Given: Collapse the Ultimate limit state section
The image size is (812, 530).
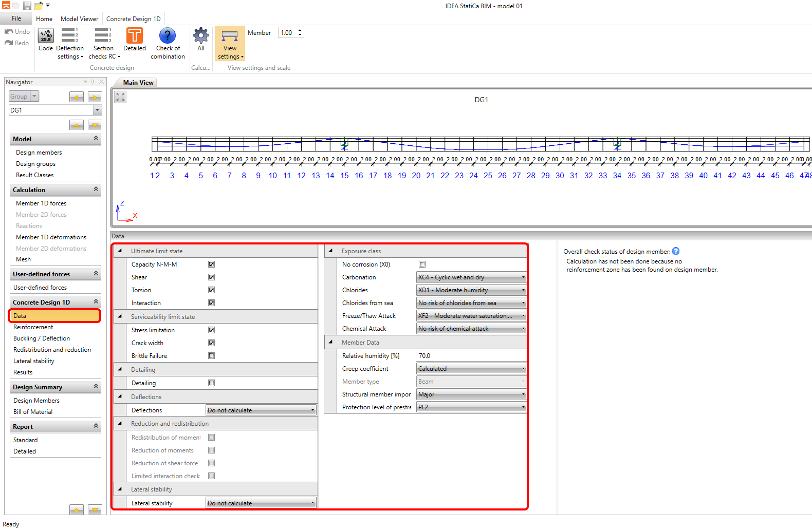Looking at the screenshot, I should tap(120, 251).
